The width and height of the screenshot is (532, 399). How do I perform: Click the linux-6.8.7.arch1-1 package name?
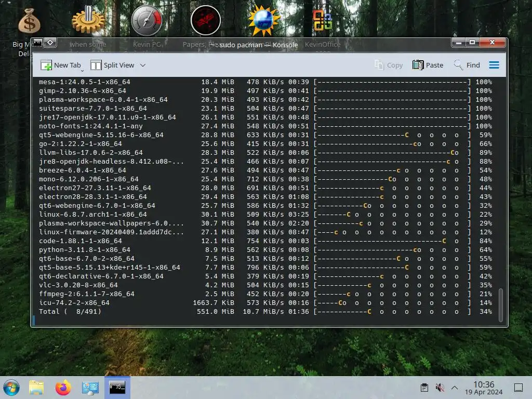tap(93, 214)
